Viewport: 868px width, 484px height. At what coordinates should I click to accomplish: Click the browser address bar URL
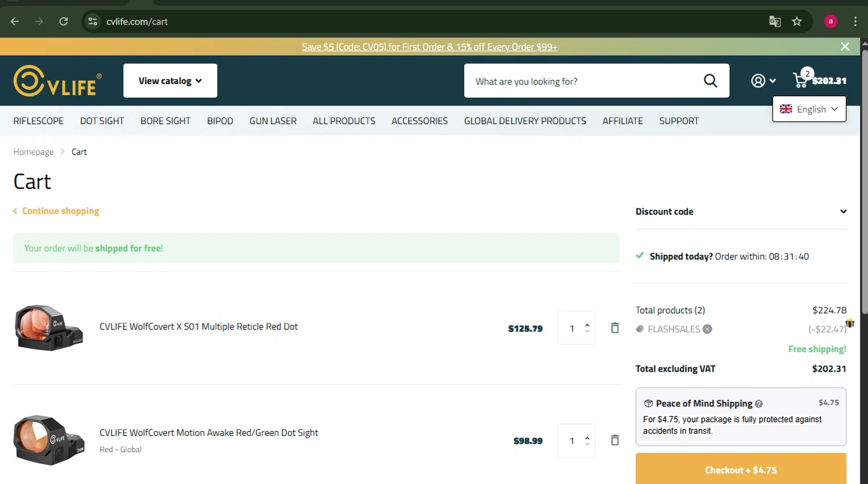pyautogui.click(x=137, y=21)
